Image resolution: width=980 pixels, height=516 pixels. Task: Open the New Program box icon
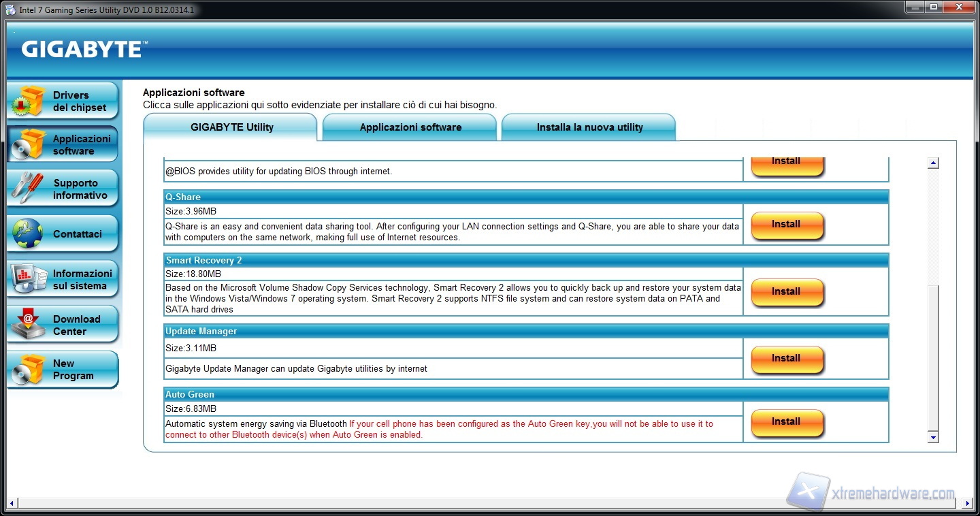click(29, 370)
